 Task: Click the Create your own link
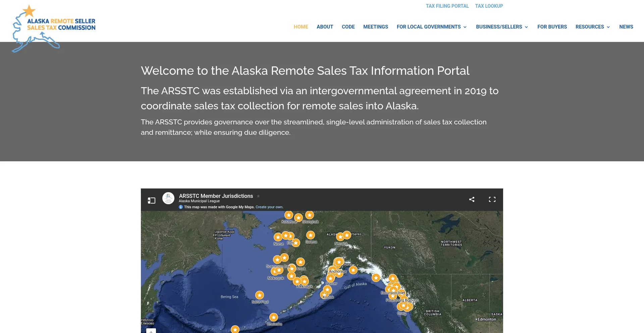[269, 207]
